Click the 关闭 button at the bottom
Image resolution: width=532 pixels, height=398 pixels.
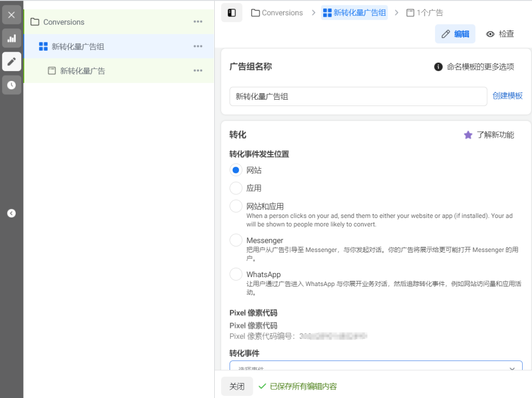click(x=237, y=387)
